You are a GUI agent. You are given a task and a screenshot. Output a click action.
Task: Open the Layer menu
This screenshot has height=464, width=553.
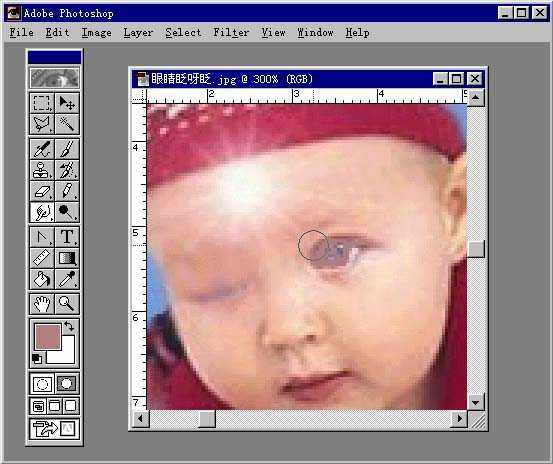pos(138,33)
